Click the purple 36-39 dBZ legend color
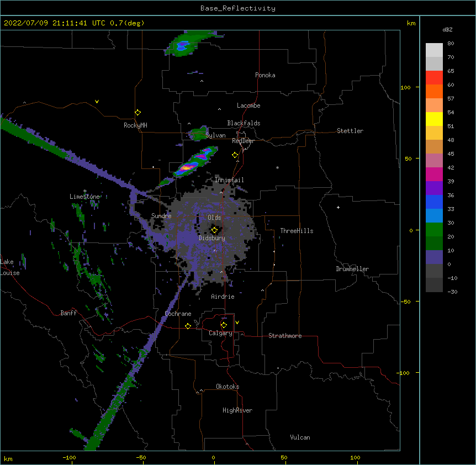 434,188
